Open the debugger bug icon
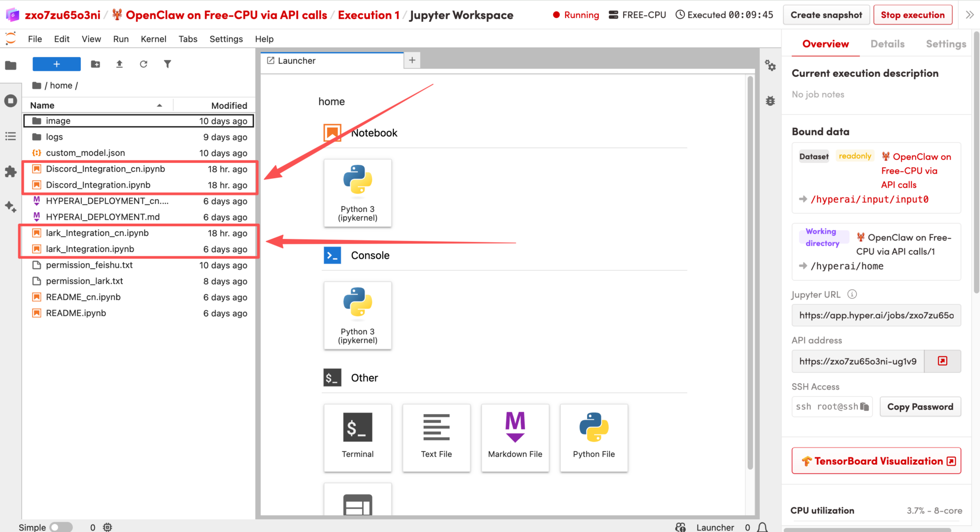Image resolution: width=980 pixels, height=532 pixels. click(x=770, y=101)
